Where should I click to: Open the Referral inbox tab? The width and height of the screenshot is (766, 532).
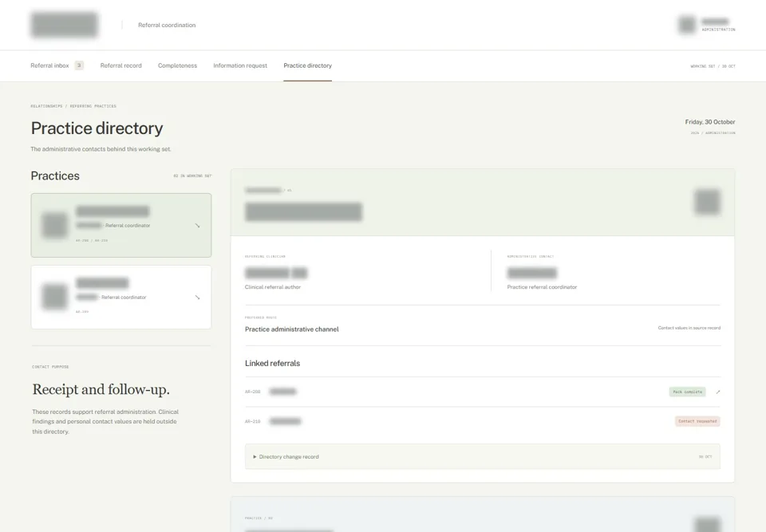click(49, 65)
